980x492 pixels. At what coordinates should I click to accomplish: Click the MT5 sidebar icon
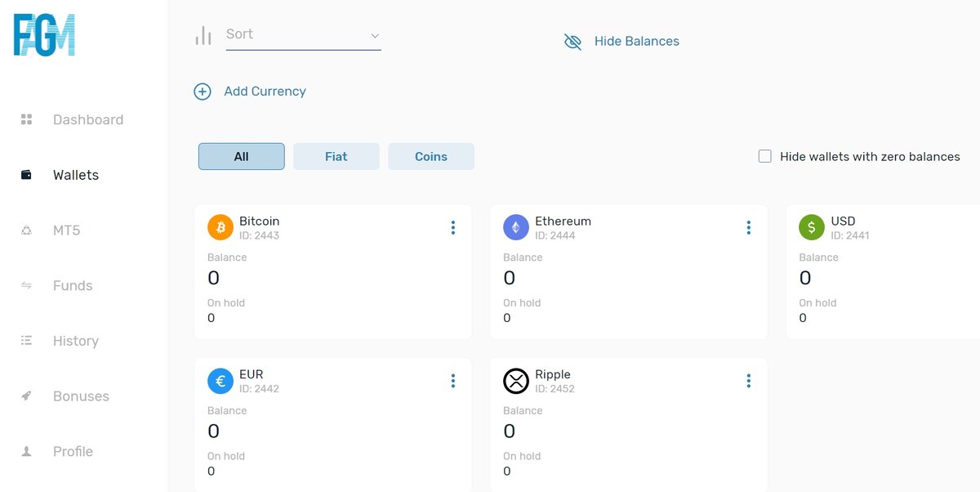[26, 230]
